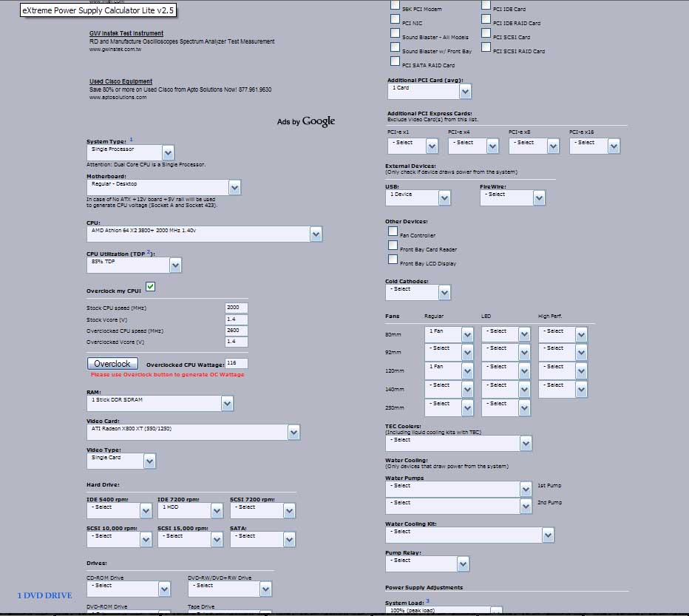Screen dimensions: 689x616
Task: Uncheck the Overclock my CPU checkbox
Action: click(x=150, y=287)
